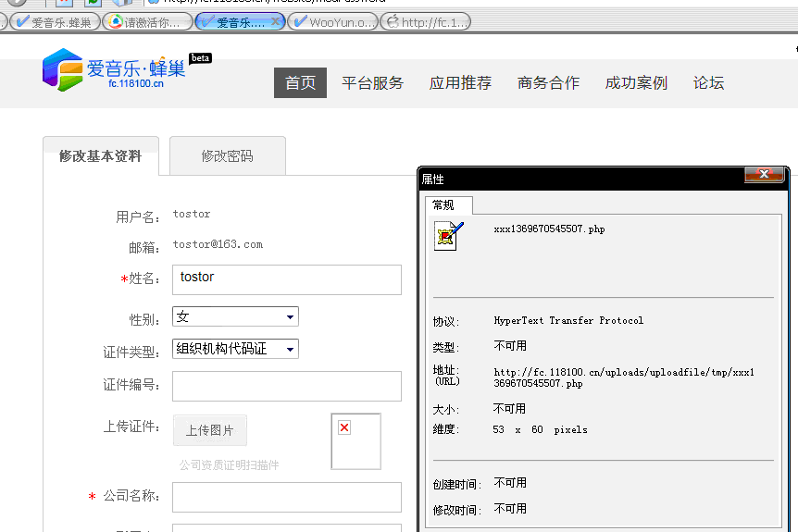Close the 属性 properties dialog

[x=764, y=174]
